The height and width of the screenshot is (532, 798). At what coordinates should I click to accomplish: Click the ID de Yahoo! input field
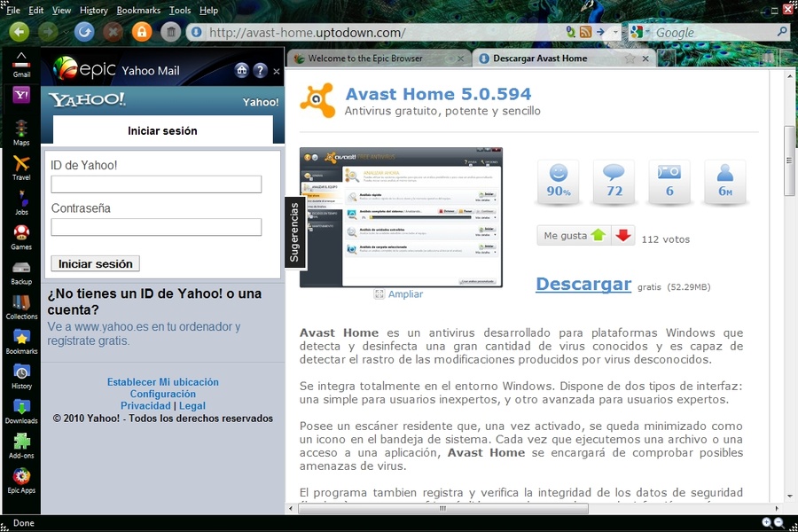pyautogui.click(x=156, y=184)
